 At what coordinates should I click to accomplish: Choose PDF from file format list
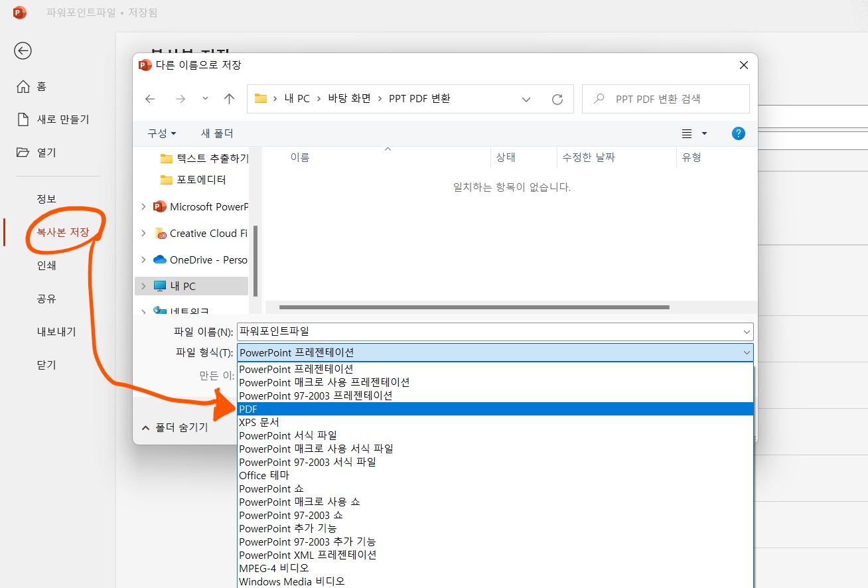pyautogui.click(x=495, y=409)
